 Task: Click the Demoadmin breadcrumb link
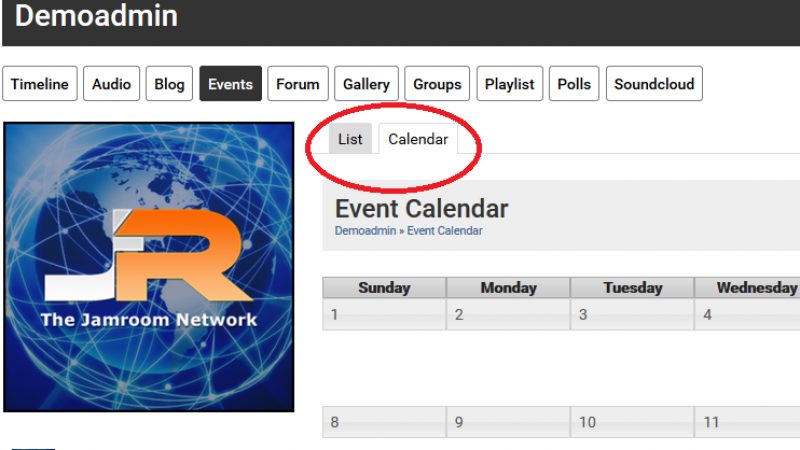click(x=365, y=231)
